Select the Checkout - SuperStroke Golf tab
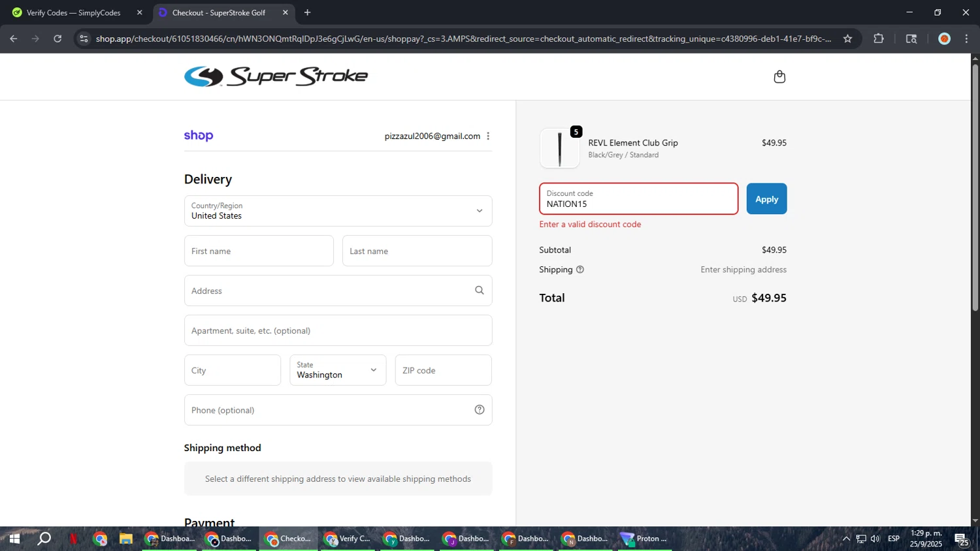The width and height of the screenshot is (980, 551). [x=223, y=12]
